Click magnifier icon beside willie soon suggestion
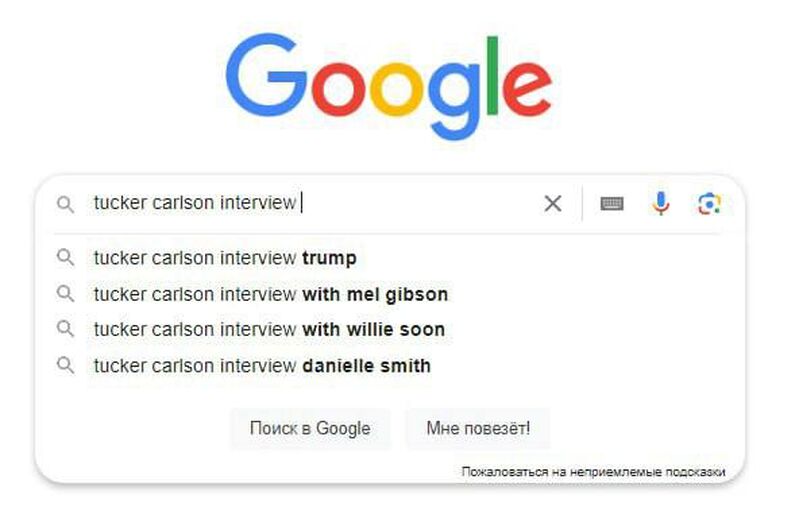The height and width of the screenshot is (522, 799). point(66,329)
